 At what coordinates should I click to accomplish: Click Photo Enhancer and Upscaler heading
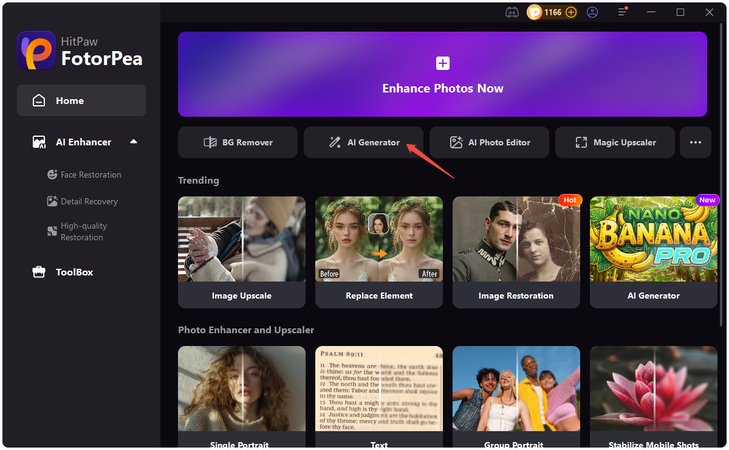coord(246,330)
